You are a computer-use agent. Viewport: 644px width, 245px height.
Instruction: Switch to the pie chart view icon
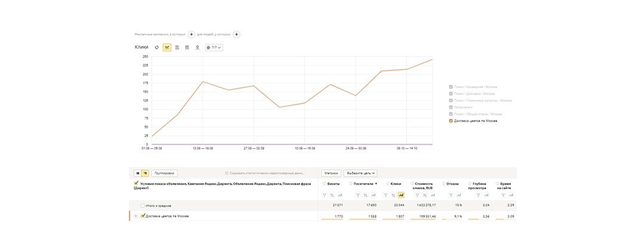click(x=157, y=47)
